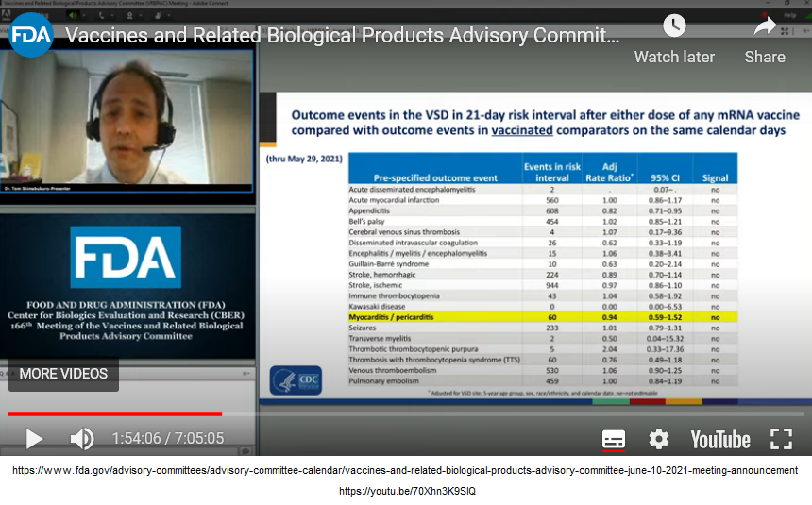Open the video settings gear
The height and width of the screenshot is (505, 812).
click(659, 439)
